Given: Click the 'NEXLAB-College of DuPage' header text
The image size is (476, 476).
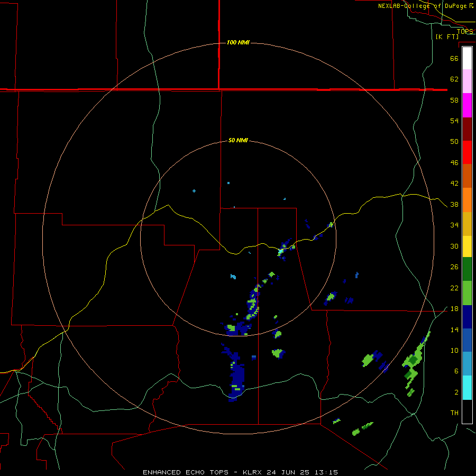Looking at the screenshot, I should (x=422, y=6).
